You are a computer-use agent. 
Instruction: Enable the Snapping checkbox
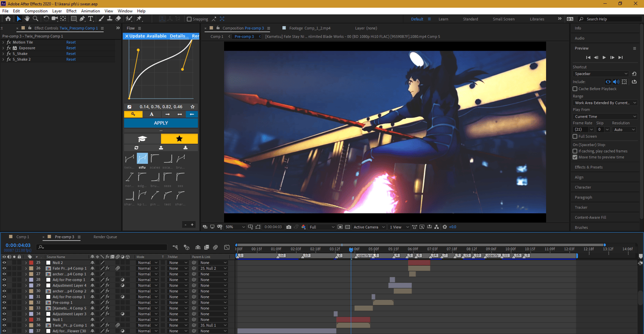(189, 19)
